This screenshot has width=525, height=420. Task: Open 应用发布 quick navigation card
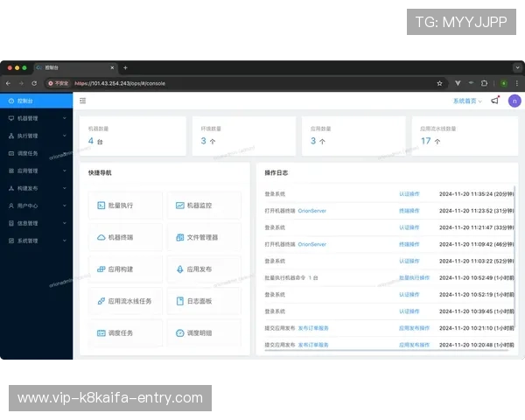coord(204,269)
